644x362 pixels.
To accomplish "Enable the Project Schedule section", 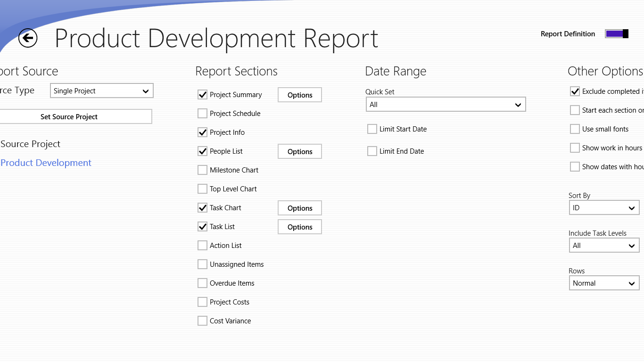I will pos(202,114).
